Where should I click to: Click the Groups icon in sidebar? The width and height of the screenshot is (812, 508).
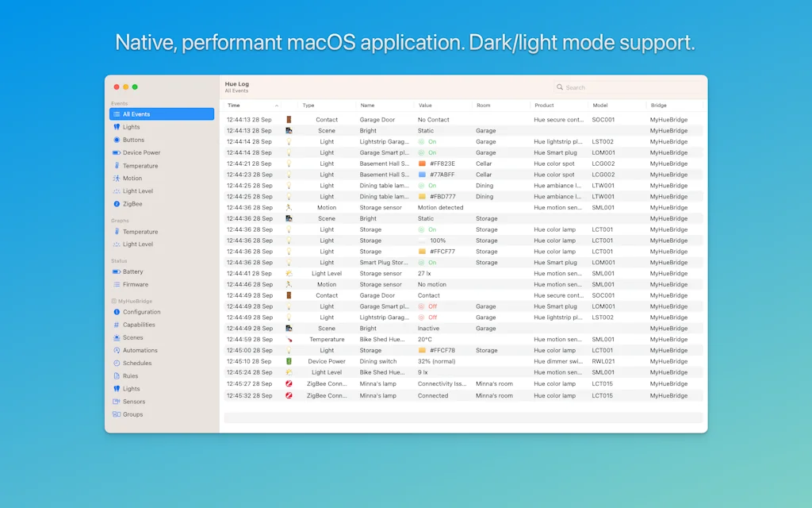[x=117, y=414]
